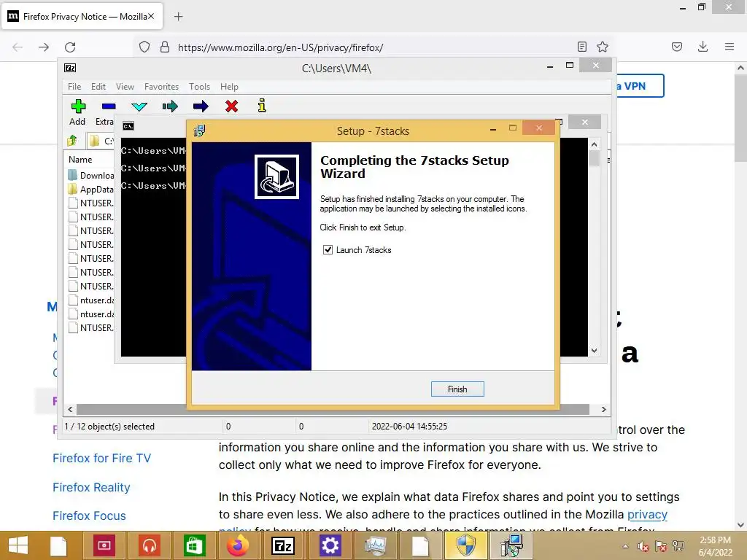Click the 7-Zip Extract minus icon
The image size is (747, 560).
pyautogui.click(x=109, y=106)
